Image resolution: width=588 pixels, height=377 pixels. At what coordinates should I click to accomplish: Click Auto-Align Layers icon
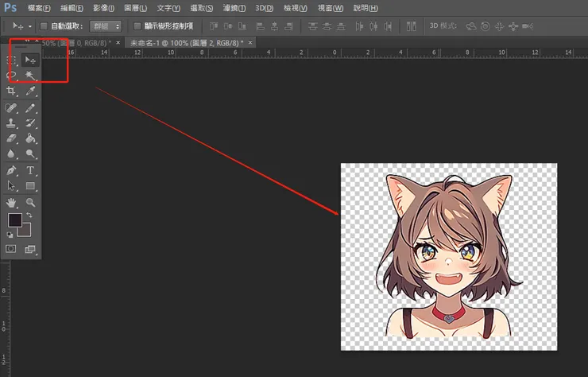tap(412, 26)
